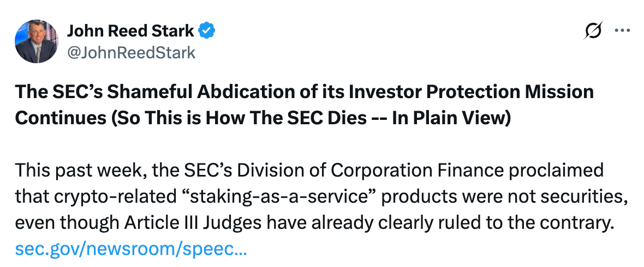Open the @JohnReedStark handle link
Screen dimensions: 644x267
click(x=131, y=53)
